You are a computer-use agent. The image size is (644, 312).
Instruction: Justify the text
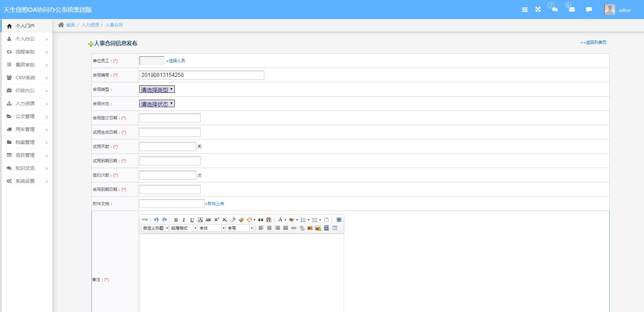[286, 228]
